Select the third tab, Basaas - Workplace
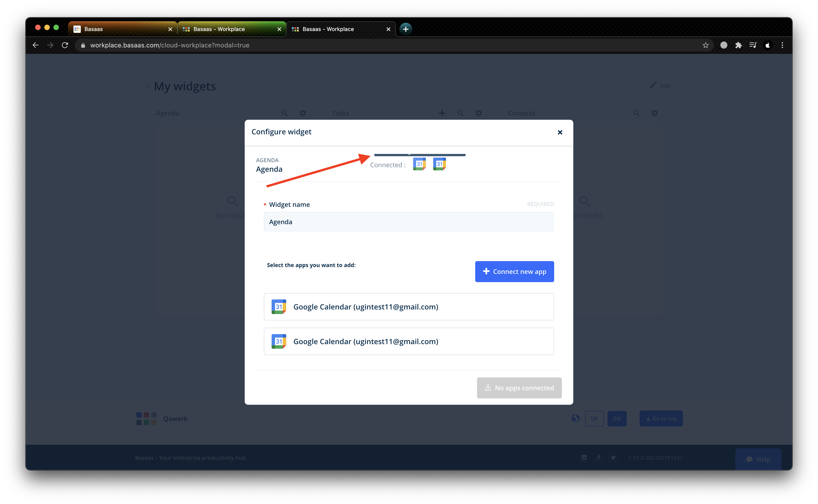Image resolution: width=818 pixels, height=504 pixels. (341, 29)
